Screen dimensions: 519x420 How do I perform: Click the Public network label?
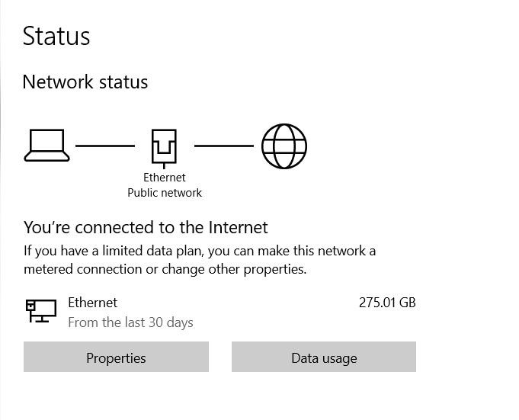coord(165,193)
